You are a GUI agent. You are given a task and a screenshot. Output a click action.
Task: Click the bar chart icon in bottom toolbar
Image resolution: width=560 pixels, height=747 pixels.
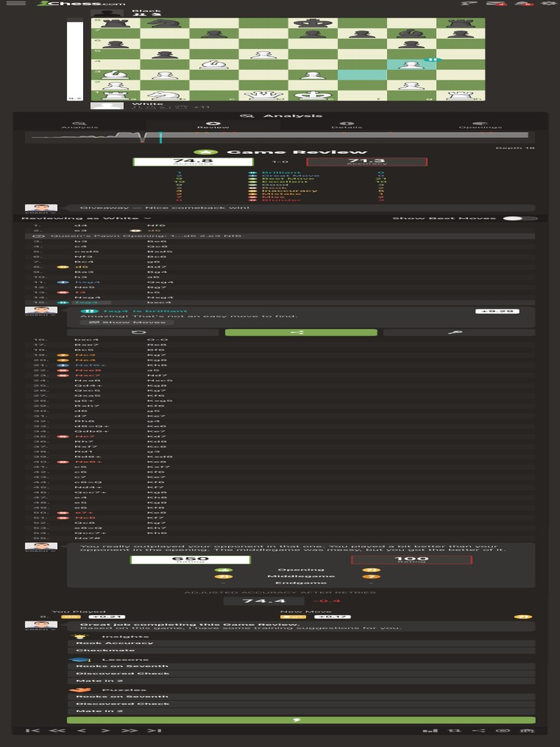(x=430, y=730)
